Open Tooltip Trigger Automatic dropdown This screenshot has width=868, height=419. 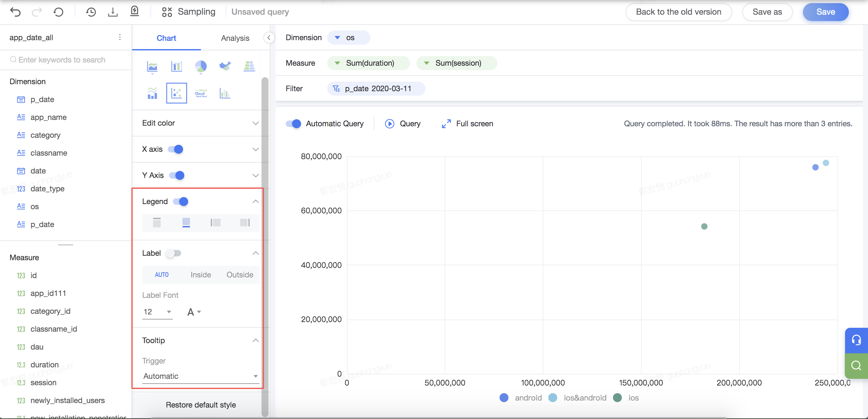tap(201, 376)
